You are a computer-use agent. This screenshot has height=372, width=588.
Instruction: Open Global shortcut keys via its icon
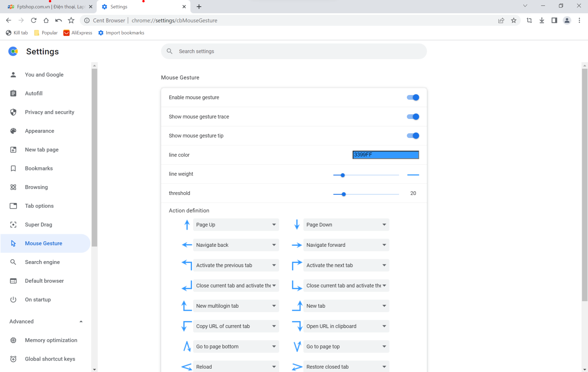[13, 359]
